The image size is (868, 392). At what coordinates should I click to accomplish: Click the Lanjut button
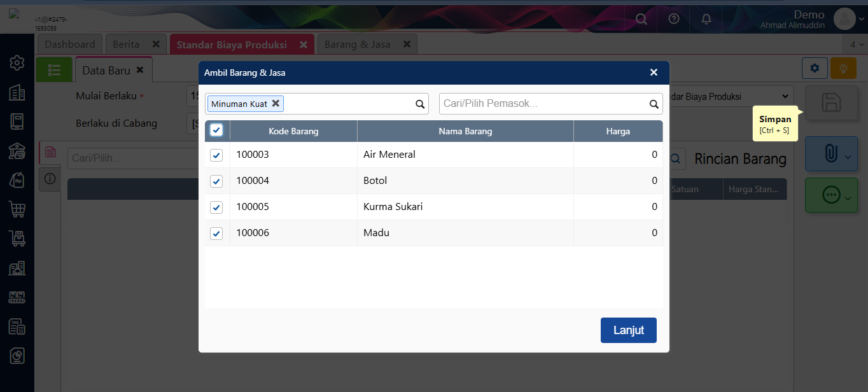[628, 330]
